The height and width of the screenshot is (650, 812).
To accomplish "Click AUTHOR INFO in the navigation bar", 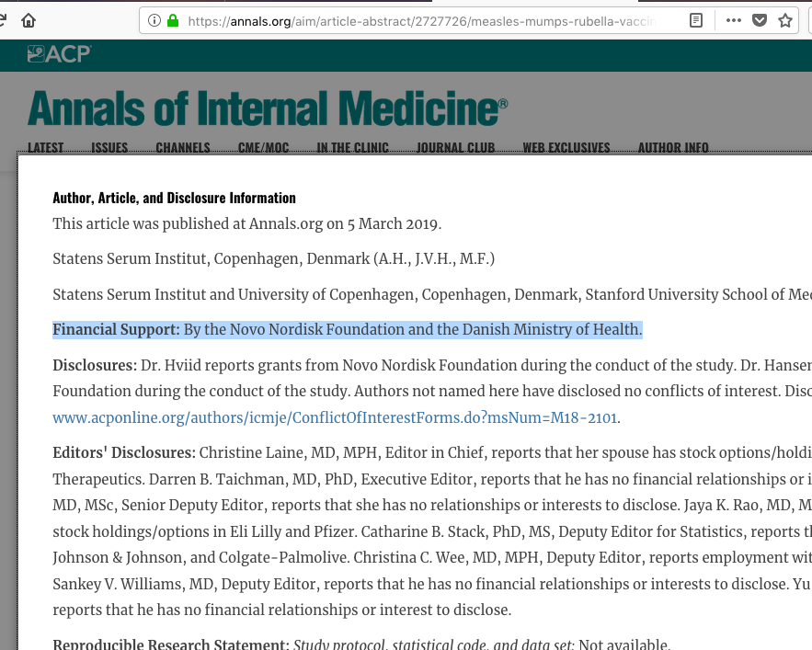I will point(673,147).
